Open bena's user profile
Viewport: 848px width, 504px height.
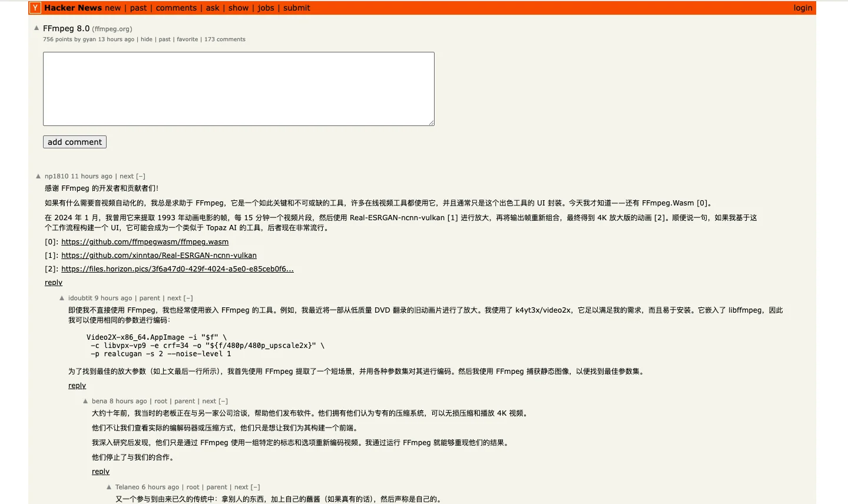[100, 401]
